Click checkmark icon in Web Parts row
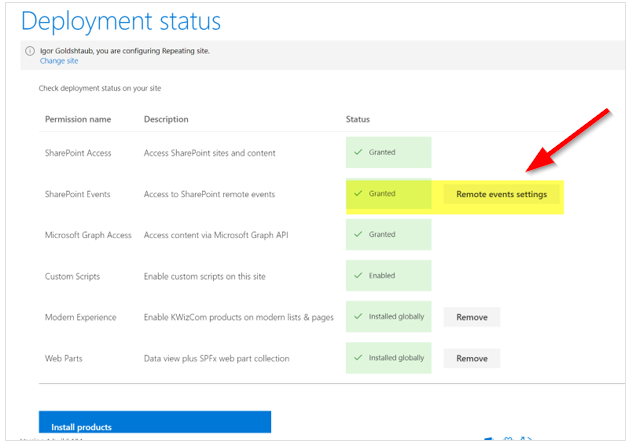Screen dimensions: 628x445 click(x=358, y=358)
